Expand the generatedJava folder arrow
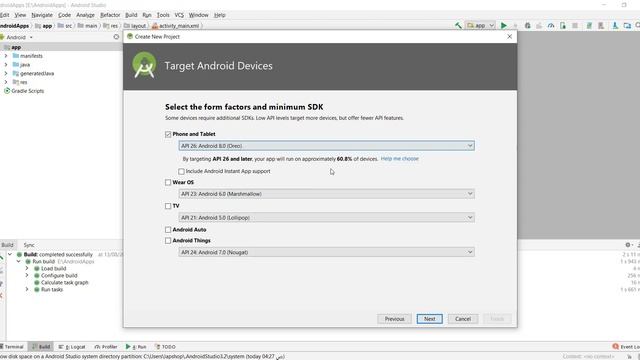 (6, 73)
